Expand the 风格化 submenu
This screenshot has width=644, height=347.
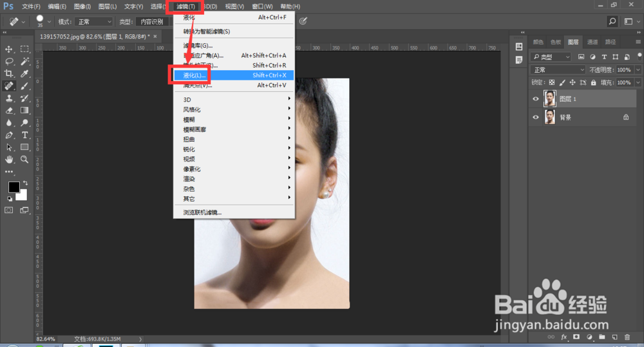click(234, 109)
